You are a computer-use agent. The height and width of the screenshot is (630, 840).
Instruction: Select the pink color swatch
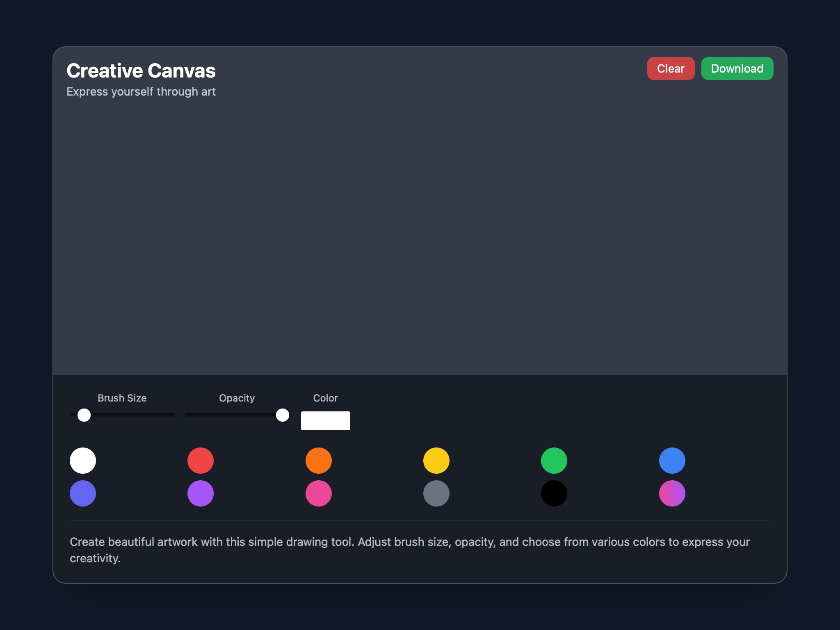point(318,493)
